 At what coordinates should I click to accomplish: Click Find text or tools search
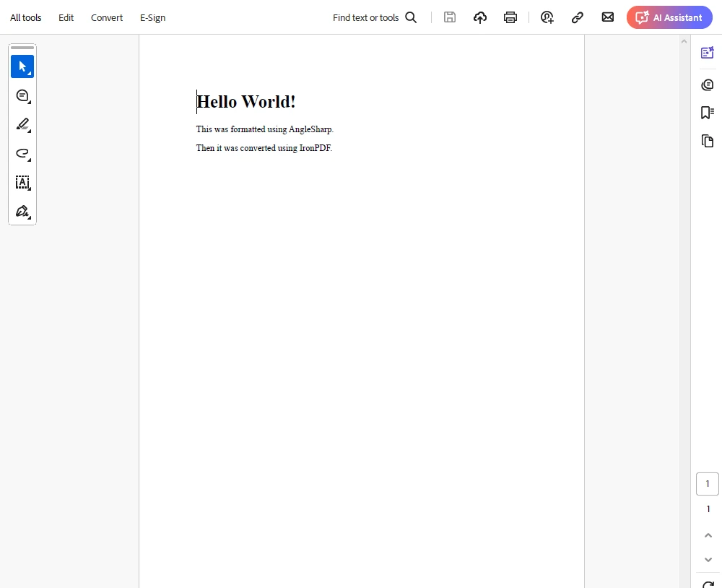(375, 17)
